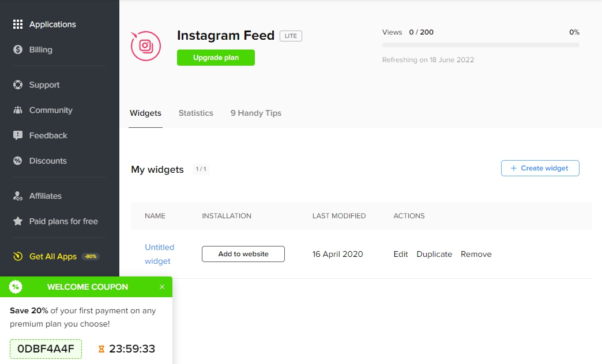Click the Upgrade plan button

[x=216, y=58]
